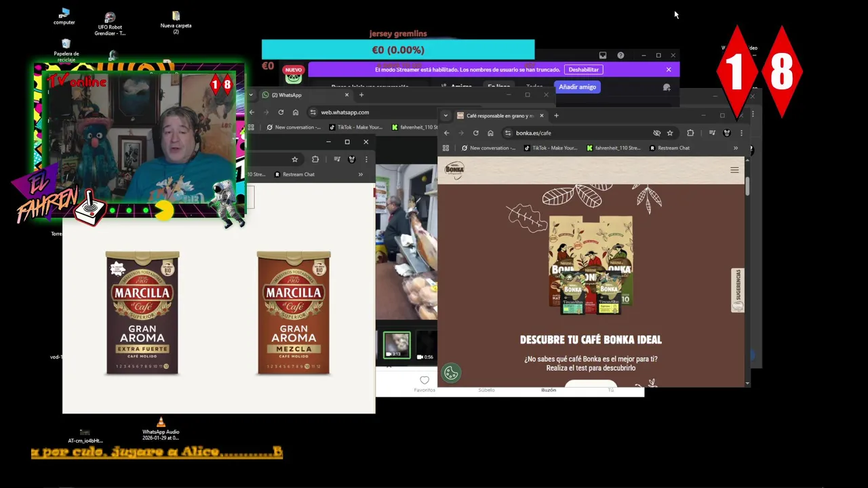
Task: Open profile avatar in Bonka browser window
Action: (727, 133)
